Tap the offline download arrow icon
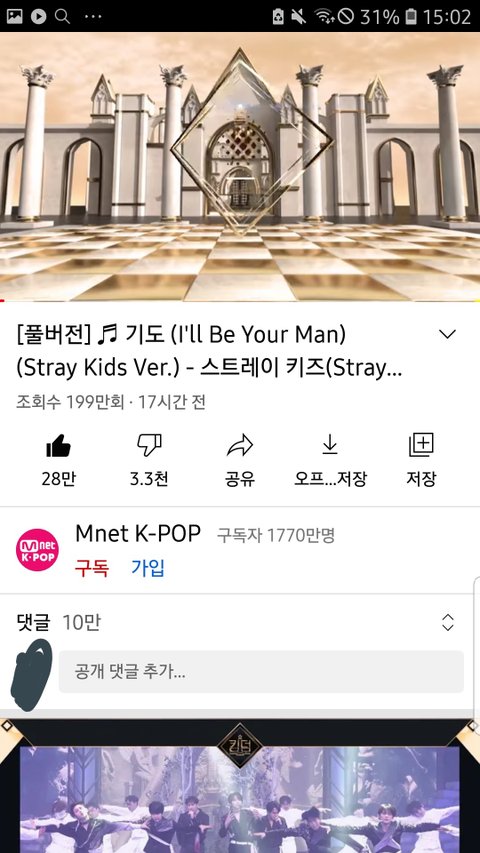The image size is (480, 853). (330, 446)
